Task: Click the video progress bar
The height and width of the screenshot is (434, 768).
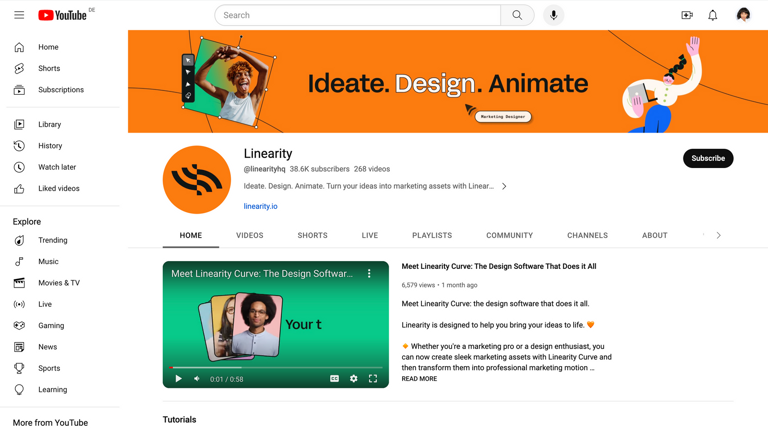Action: tap(276, 367)
